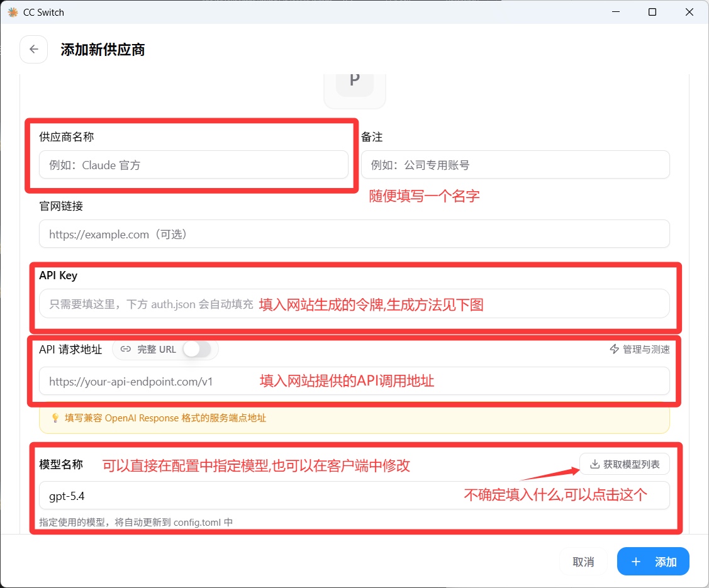Click the lightbulb icon in the yellow hint banner
The width and height of the screenshot is (709, 588).
55,417
